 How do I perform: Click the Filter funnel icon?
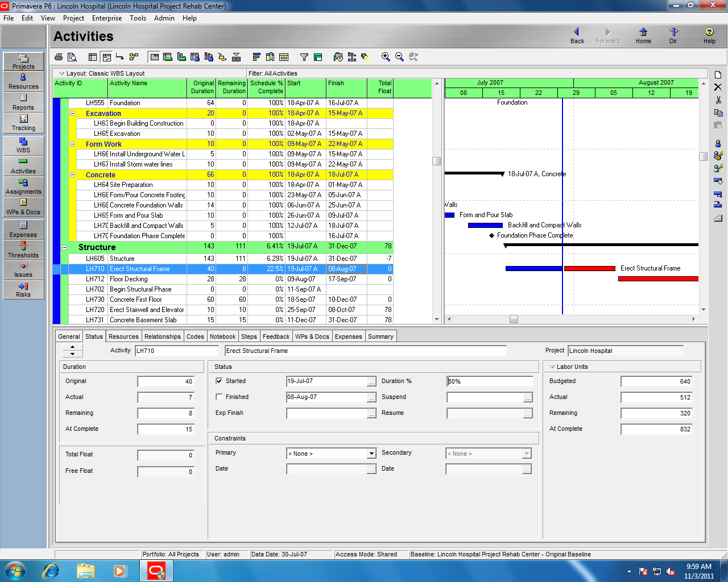[x=304, y=57]
